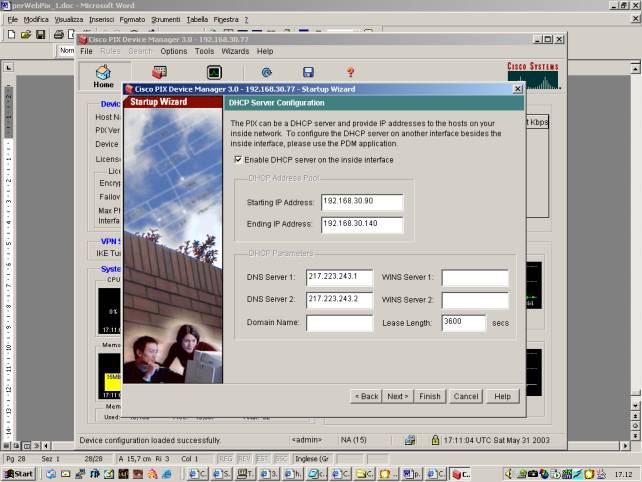Open the Windows Start menu
The image size is (642, 482).
point(19,474)
